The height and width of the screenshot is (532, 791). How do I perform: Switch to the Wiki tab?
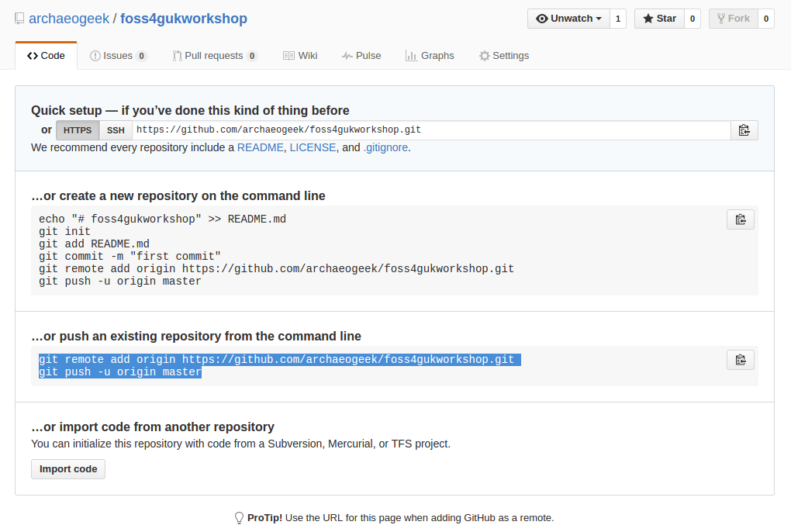click(300, 56)
